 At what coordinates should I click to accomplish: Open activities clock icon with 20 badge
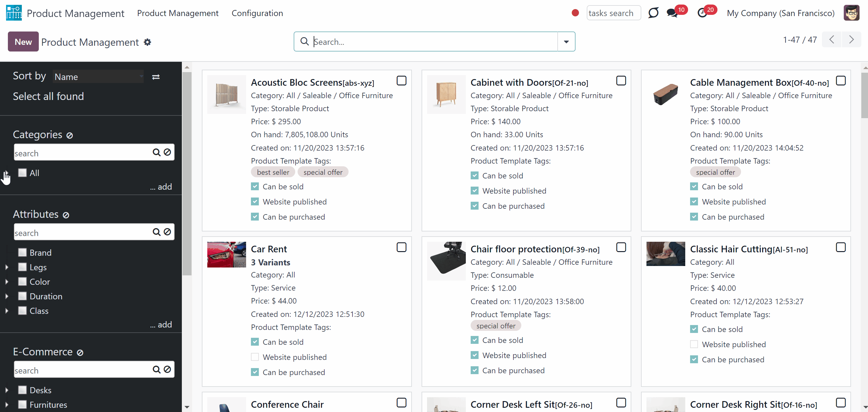click(x=702, y=13)
